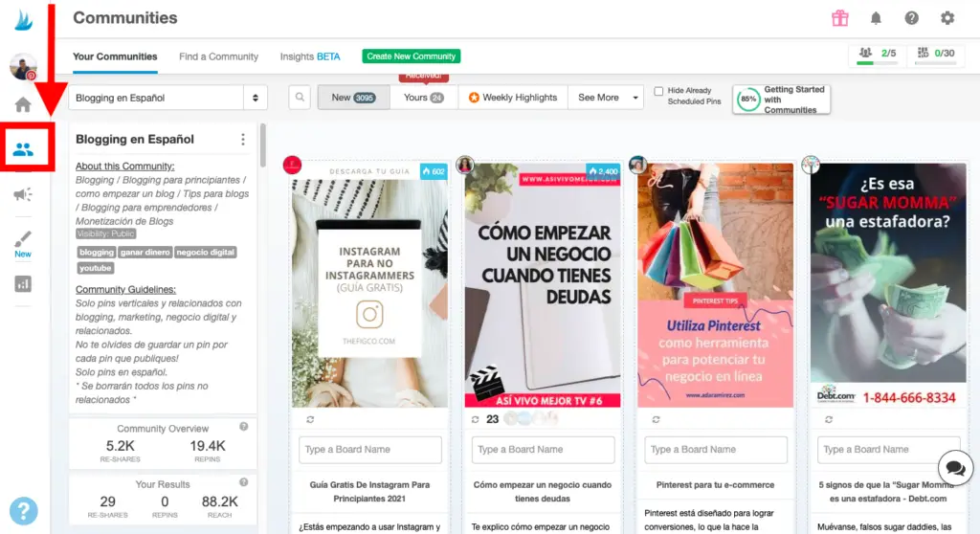This screenshot has height=534, width=980.
Task: Click Your Results help icon
Action: (244, 482)
